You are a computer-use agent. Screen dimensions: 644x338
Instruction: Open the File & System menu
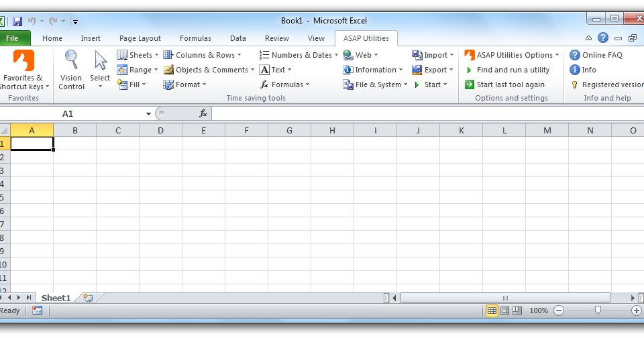point(375,84)
